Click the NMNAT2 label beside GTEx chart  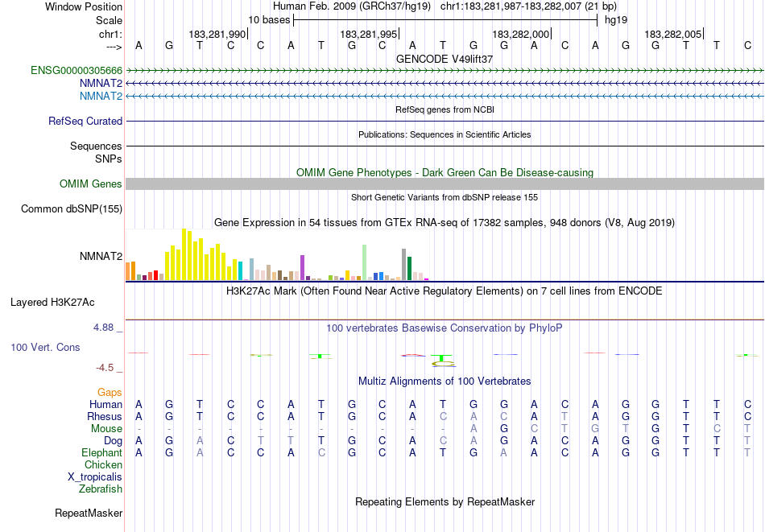tap(101, 257)
